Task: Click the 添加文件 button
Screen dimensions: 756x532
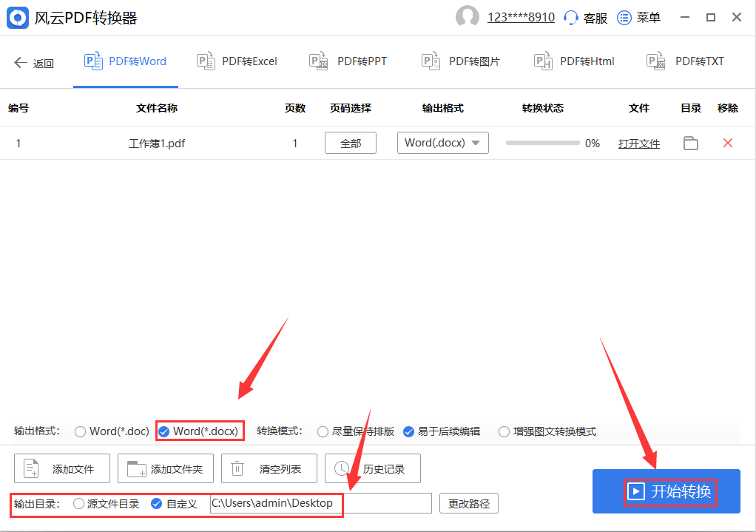Action: click(62, 468)
